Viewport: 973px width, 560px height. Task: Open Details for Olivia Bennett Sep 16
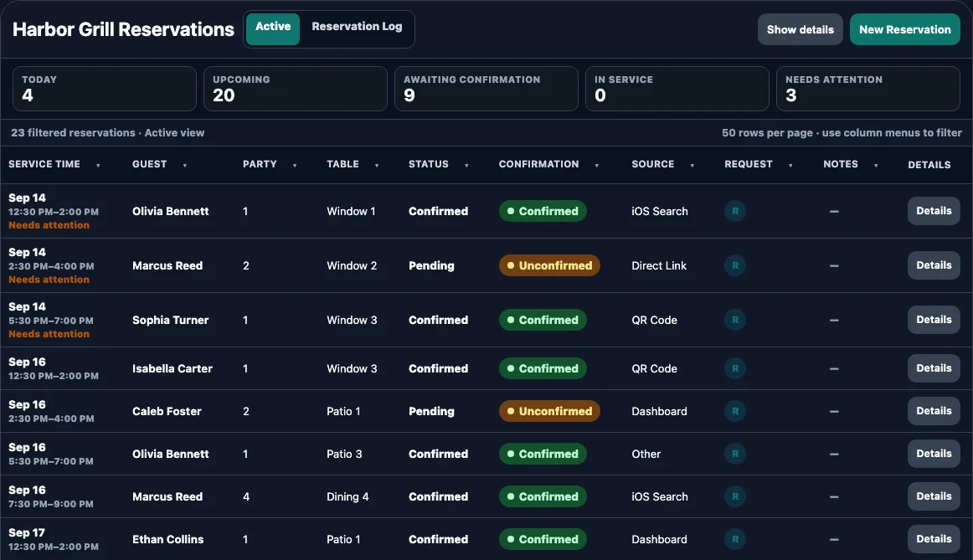(934, 454)
